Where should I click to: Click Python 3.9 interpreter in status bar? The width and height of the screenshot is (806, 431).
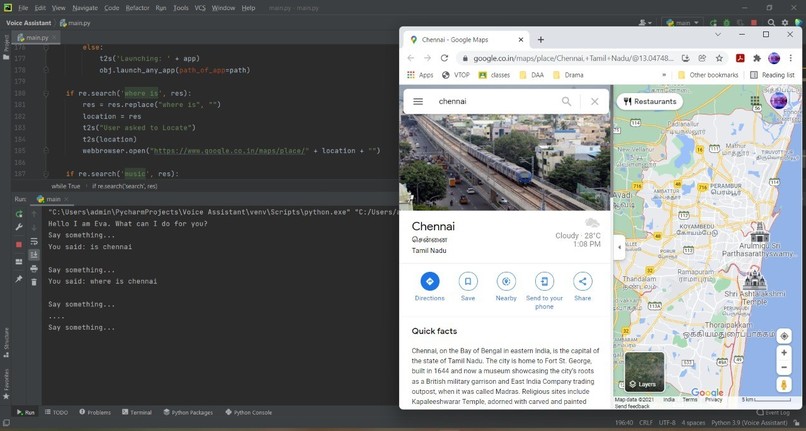pyautogui.click(x=749, y=423)
